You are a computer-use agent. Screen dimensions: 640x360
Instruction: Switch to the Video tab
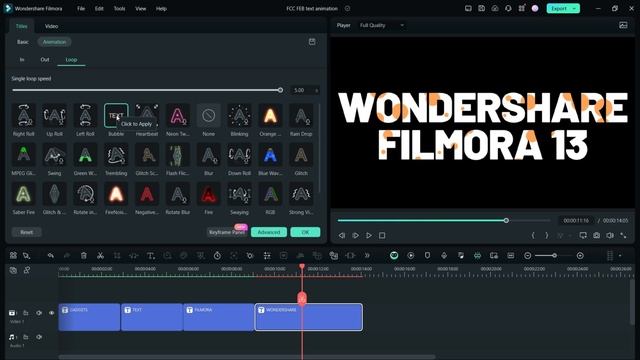click(51, 26)
